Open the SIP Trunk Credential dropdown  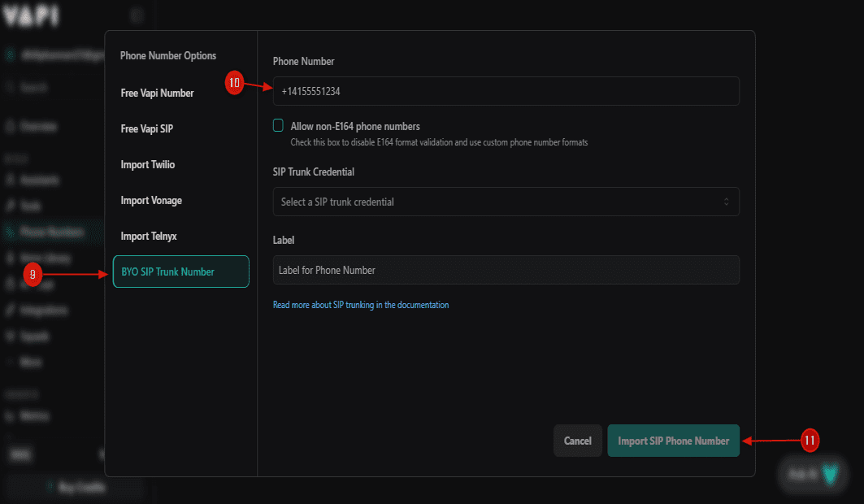point(506,201)
